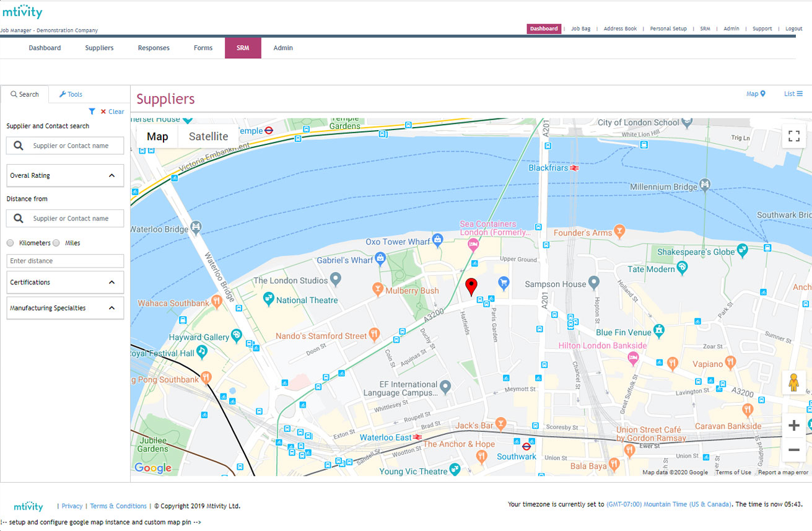This screenshot has height=531, width=812.
Task: Open the Responses navigation tab
Action: tap(154, 48)
